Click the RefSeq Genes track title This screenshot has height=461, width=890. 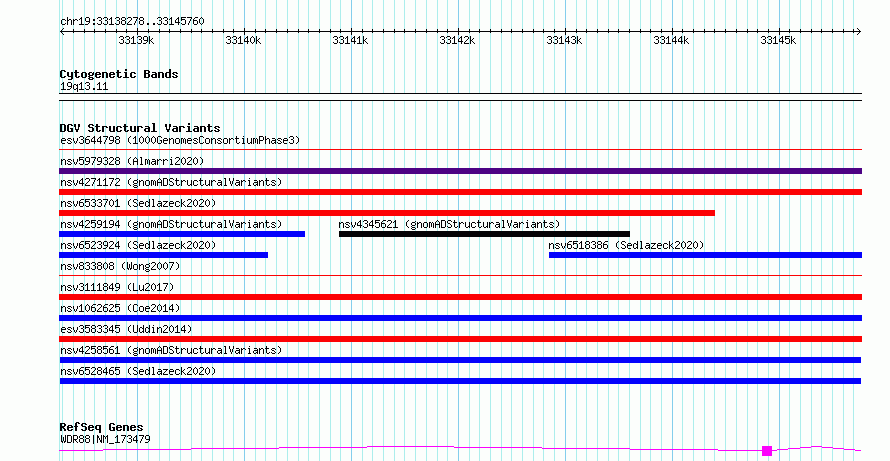pos(101,427)
